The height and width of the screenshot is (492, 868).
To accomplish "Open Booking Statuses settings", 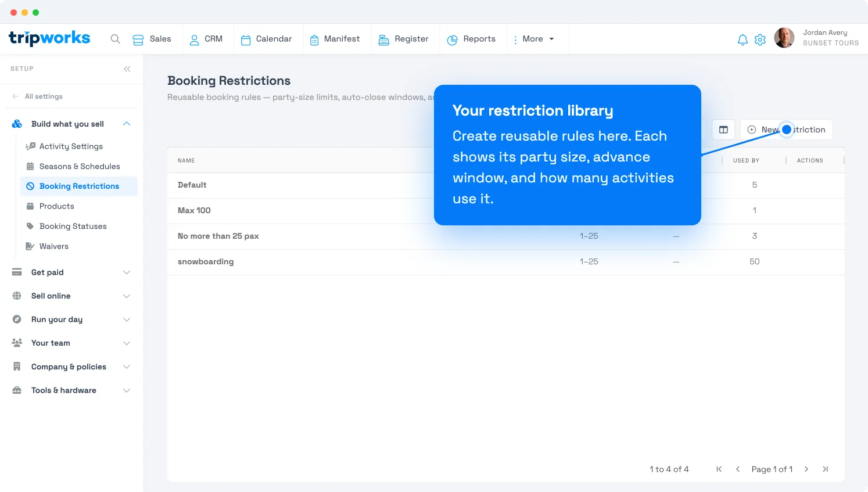I will (73, 226).
